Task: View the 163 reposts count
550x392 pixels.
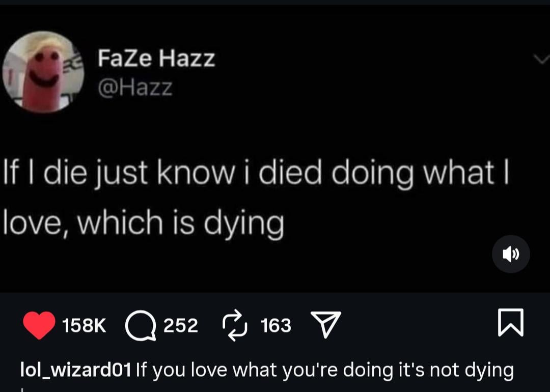Action: click(276, 326)
